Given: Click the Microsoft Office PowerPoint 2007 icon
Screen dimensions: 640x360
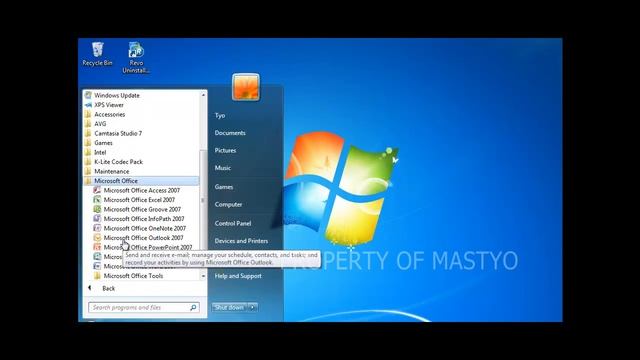Looking at the screenshot, I should pyautogui.click(x=97, y=247).
